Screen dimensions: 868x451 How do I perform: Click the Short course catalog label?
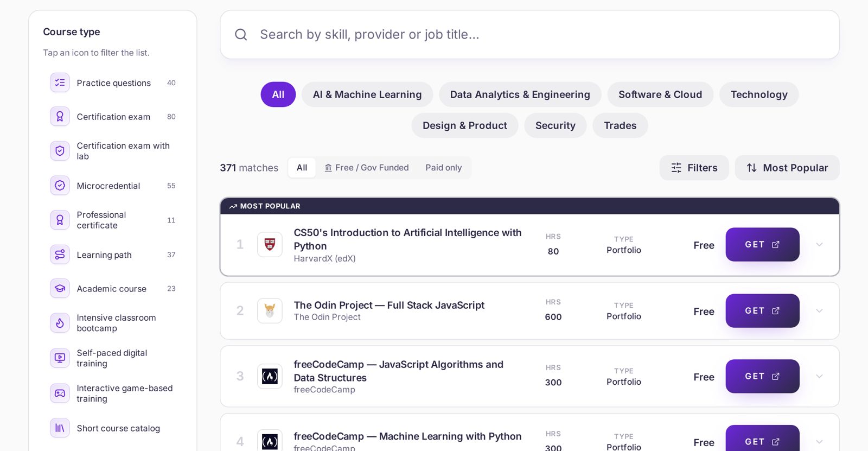[118, 428]
